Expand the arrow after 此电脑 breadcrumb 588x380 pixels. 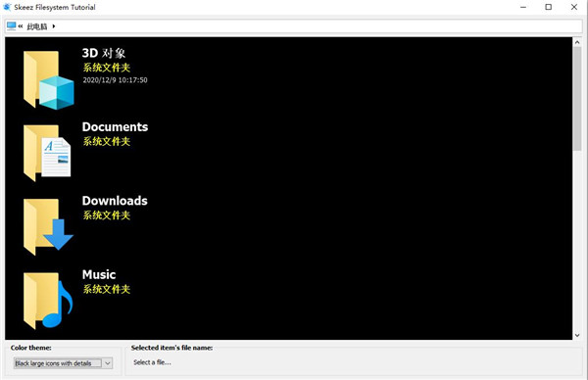(54, 26)
